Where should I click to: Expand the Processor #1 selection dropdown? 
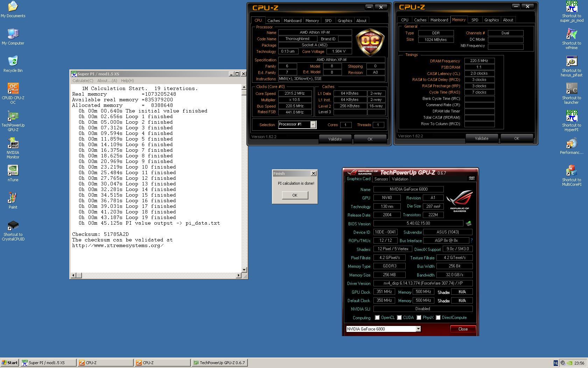coord(313,124)
